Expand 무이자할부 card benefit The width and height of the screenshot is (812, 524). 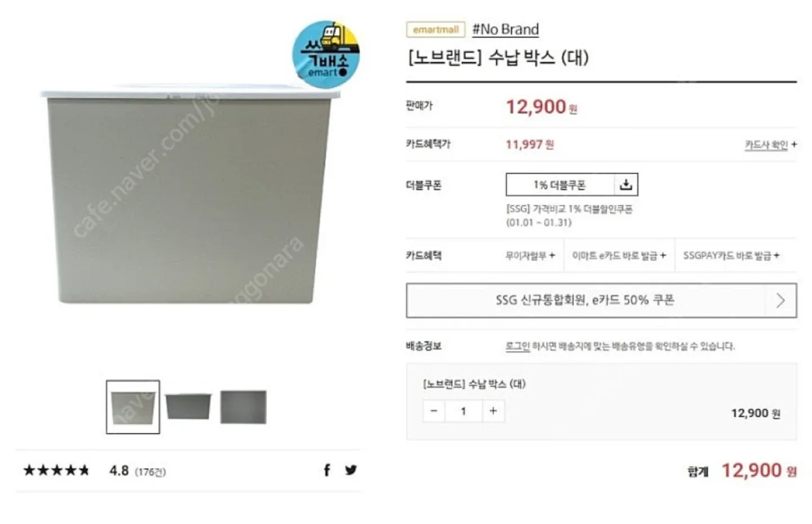tap(530, 256)
